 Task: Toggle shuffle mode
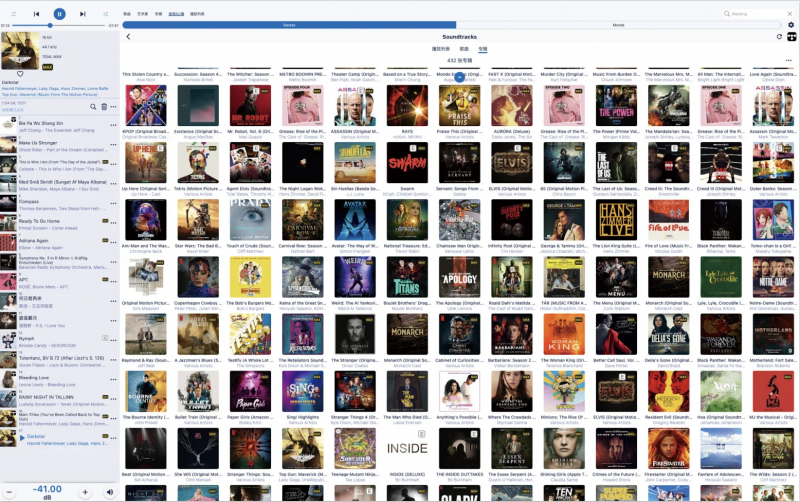click(105, 14)
